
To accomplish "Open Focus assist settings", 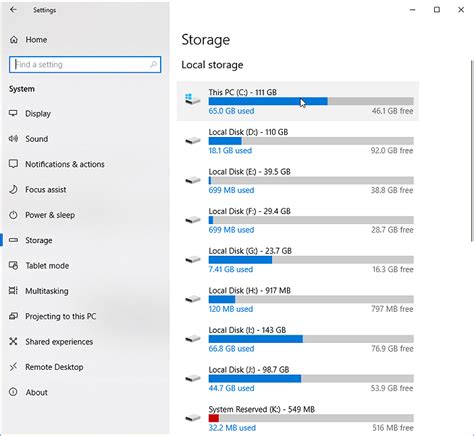I will tap(46, 189).
